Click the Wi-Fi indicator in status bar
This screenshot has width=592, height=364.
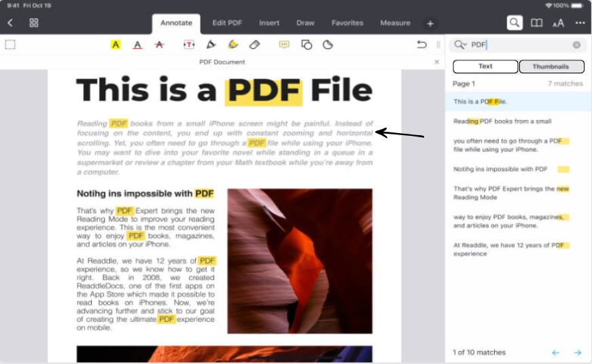coord(549,5)
